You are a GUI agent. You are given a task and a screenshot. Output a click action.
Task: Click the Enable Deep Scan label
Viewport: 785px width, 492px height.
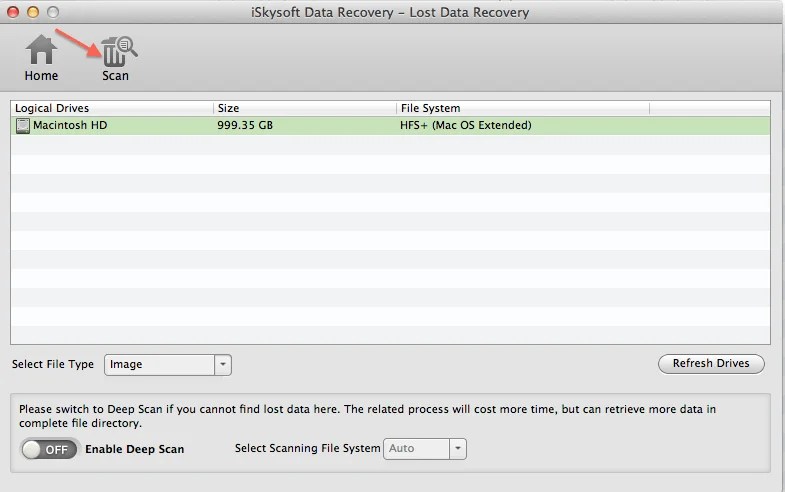pos(134,449)
